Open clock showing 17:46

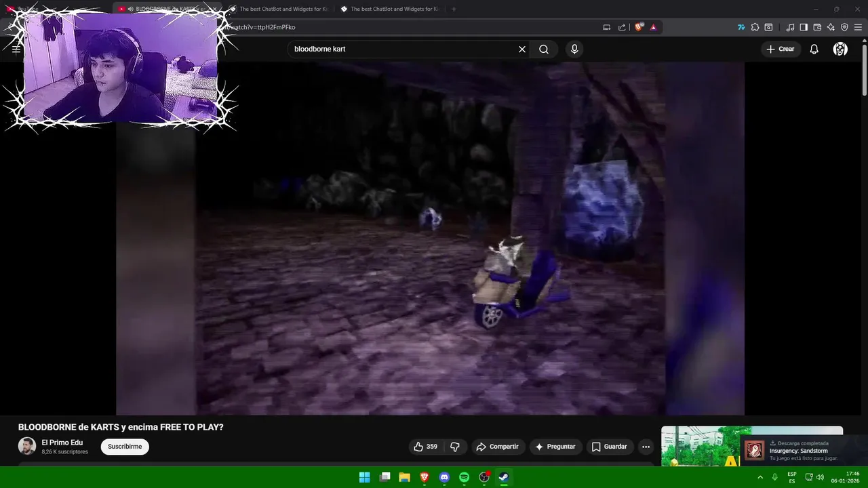tap(846, 477)
